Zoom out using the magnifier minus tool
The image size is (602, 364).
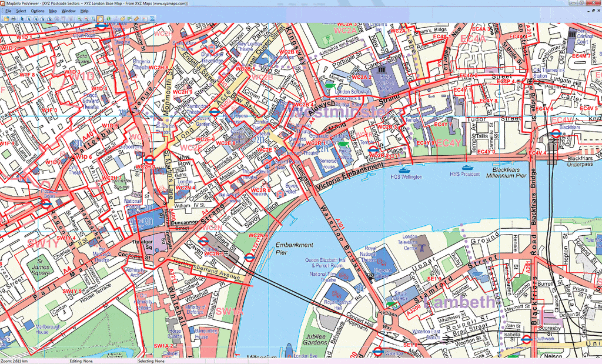85,18
